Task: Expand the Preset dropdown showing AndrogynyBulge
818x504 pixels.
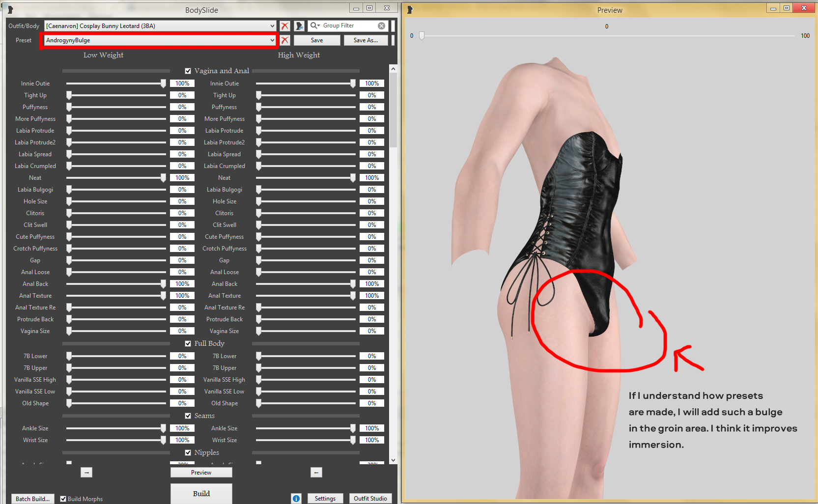Action: tap(272, 40)
